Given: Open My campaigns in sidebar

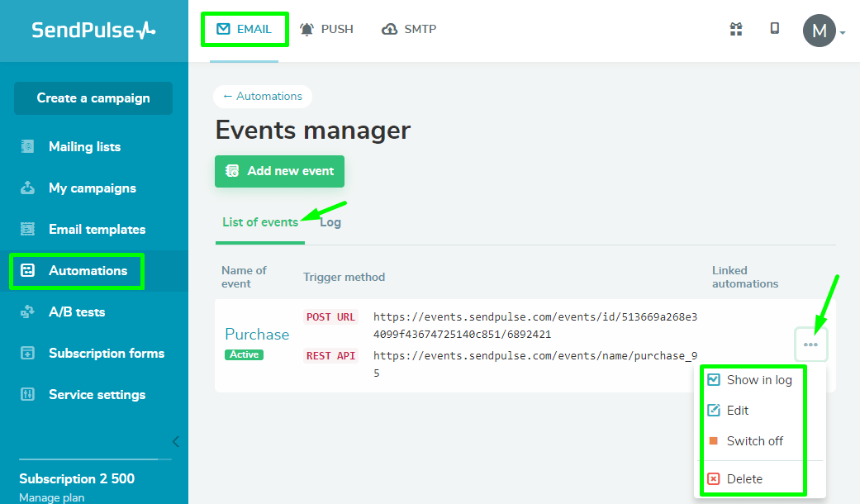Looking at the screenshot, I should [93, 188].
